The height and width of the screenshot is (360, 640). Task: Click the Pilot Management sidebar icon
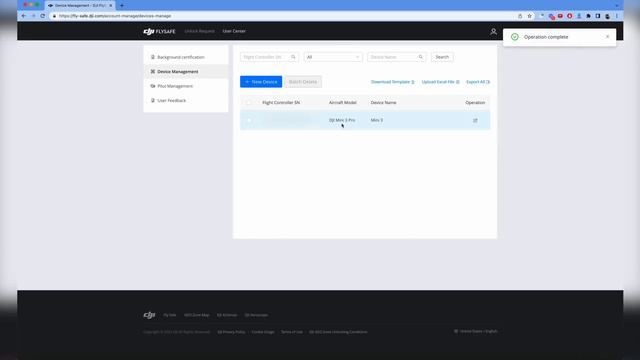pos(153,86)
